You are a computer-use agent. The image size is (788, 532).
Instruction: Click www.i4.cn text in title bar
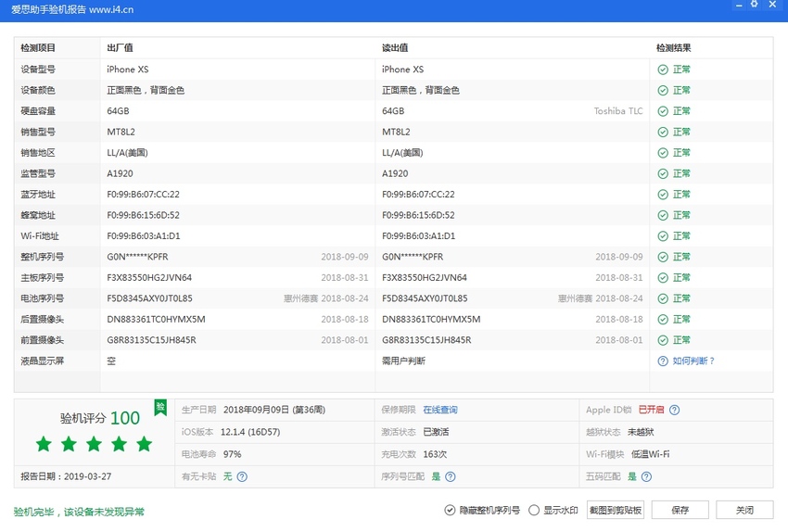coord(111,9)
